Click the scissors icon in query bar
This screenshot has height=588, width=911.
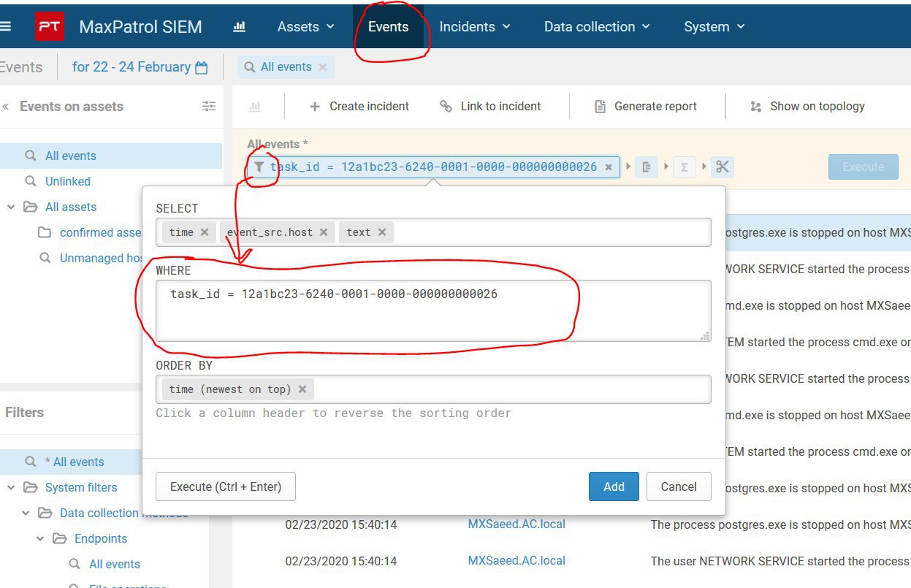tap(723, 167)
